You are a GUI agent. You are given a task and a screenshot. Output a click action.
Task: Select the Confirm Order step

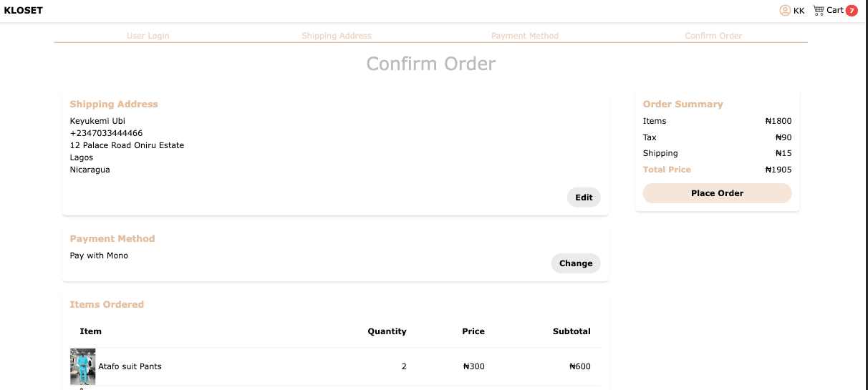pos(713,36)
